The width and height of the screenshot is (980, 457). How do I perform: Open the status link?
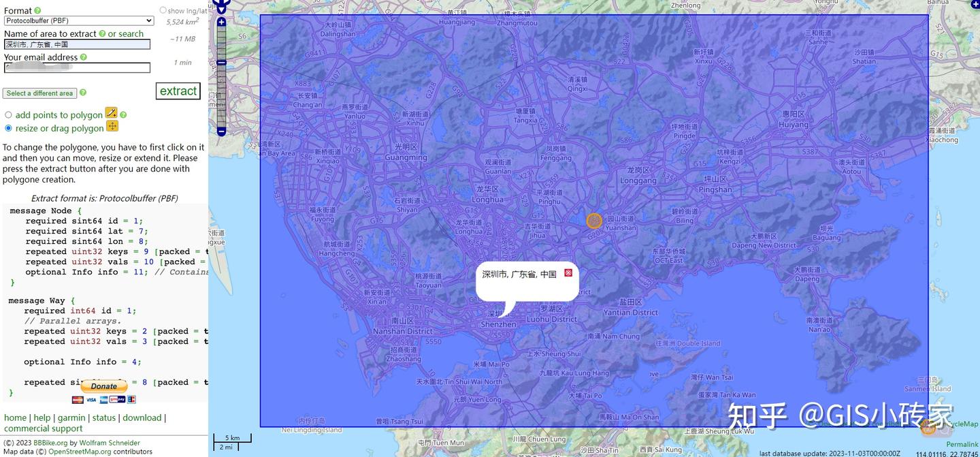coord(104,417)
